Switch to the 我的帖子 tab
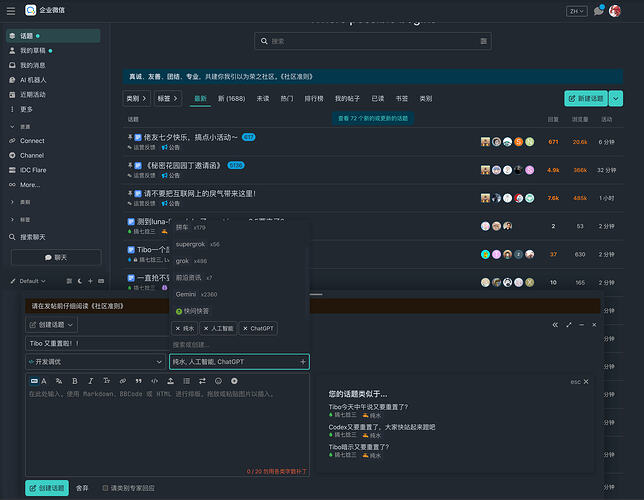 [x=347, y=99]
